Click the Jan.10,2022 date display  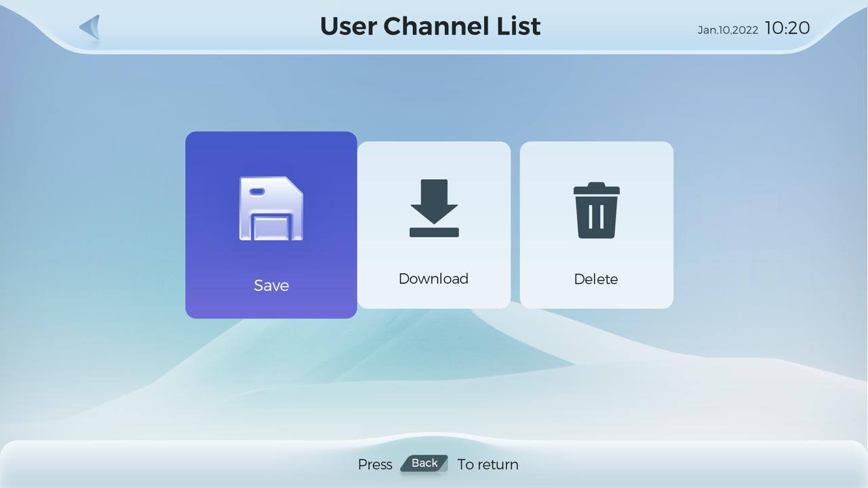[728, 30]
